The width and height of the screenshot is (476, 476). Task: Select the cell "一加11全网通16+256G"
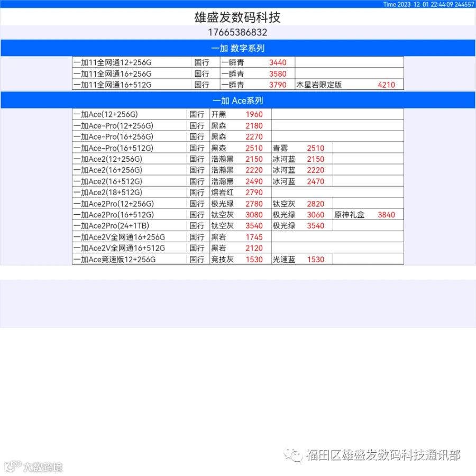112,74
